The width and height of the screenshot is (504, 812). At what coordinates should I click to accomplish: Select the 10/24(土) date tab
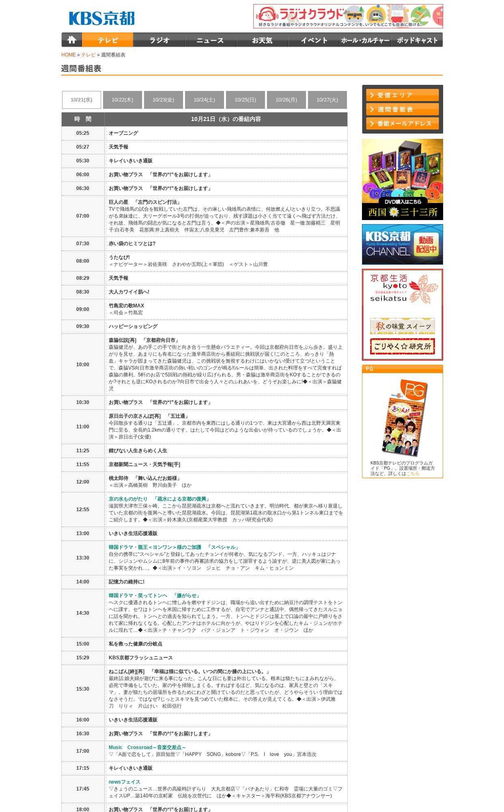point(205,100)
